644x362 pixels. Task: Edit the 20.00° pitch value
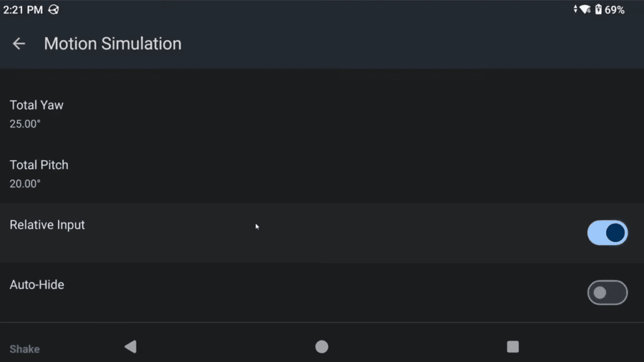pyautogui.click(x=25, y=184)
